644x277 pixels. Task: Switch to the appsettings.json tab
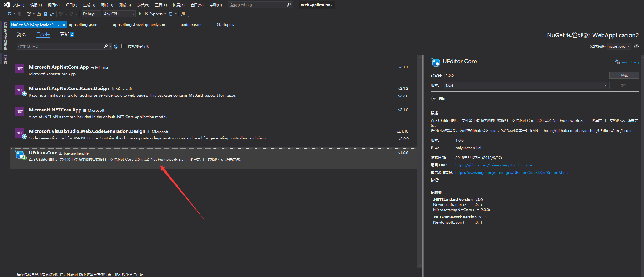83,25
